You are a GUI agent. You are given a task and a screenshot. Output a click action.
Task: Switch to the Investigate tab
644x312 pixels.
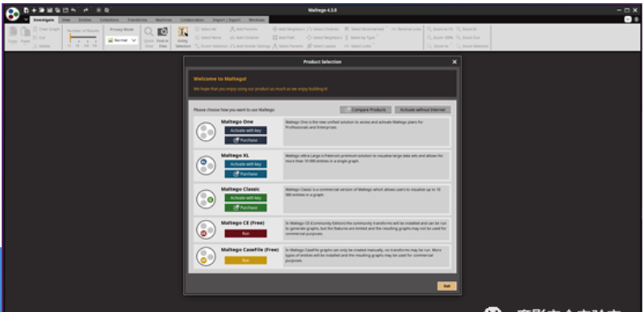tap(44, 19)
